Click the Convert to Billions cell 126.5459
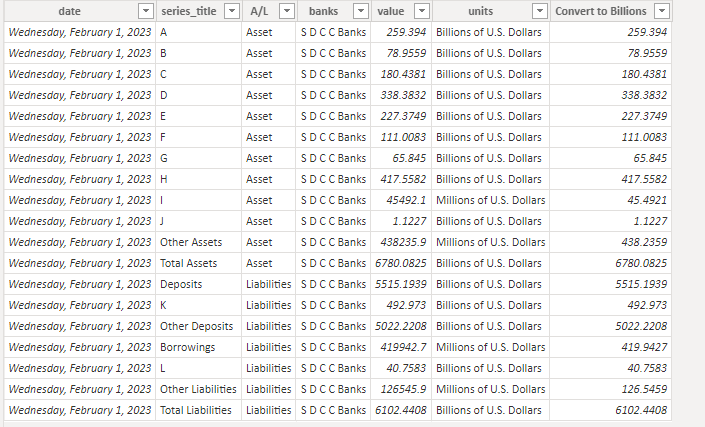The width and height of the screenshot is (705, 427). pyautogui.click(x=611, y=389)
